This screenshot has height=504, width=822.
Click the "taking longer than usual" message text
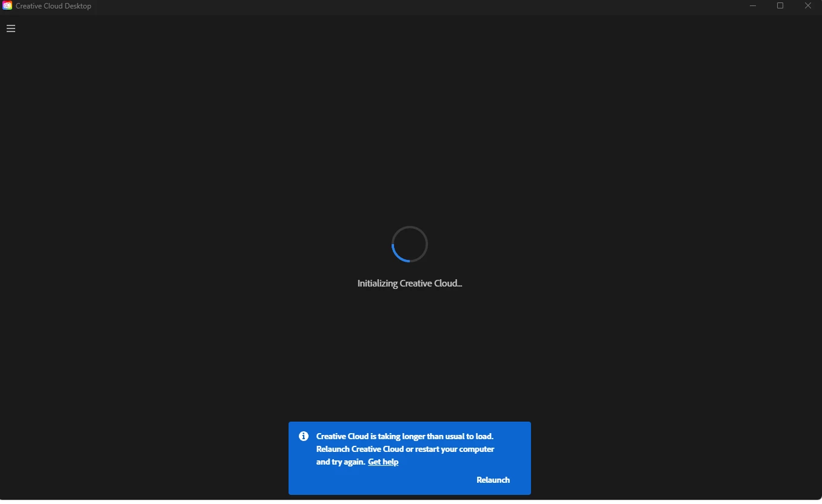point(406,449)
